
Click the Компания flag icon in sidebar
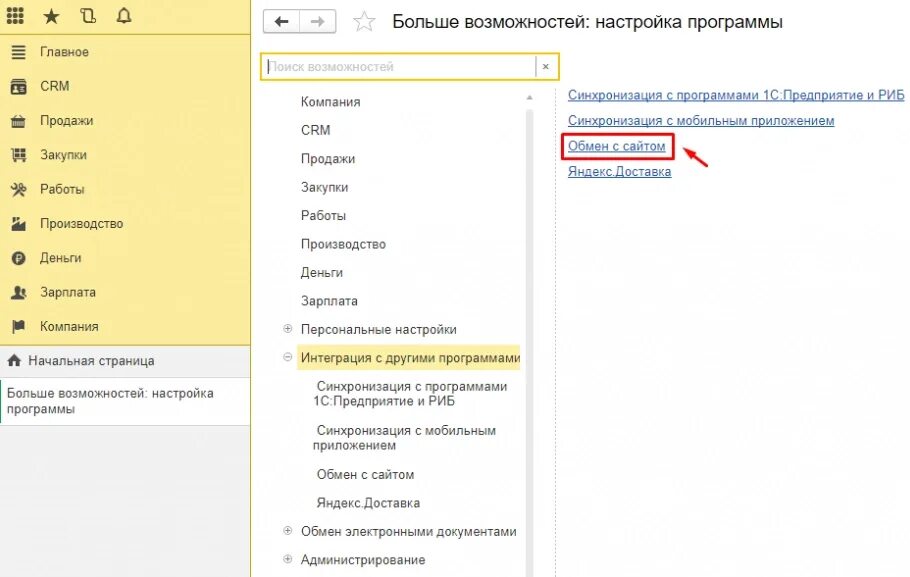coord(19,326)
